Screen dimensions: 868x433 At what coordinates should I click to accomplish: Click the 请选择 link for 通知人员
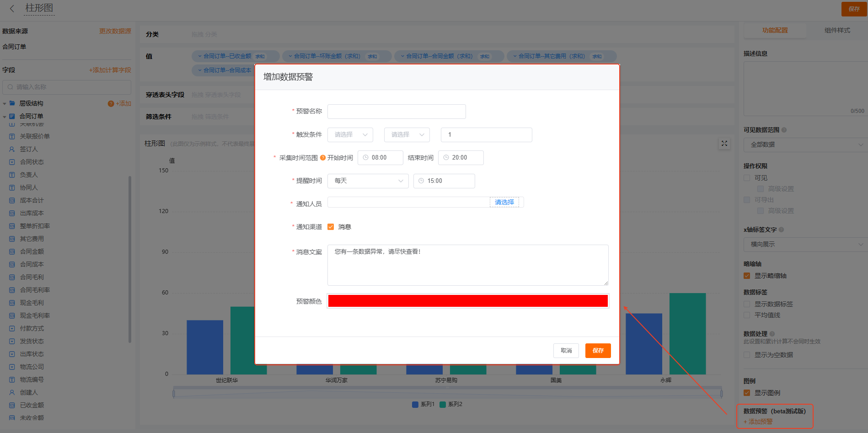[504, 202]
